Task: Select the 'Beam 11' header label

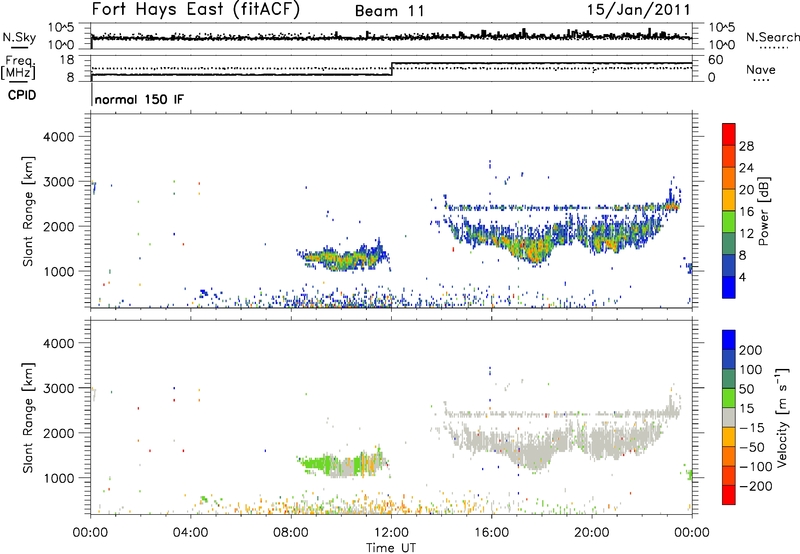Action: 390,11
